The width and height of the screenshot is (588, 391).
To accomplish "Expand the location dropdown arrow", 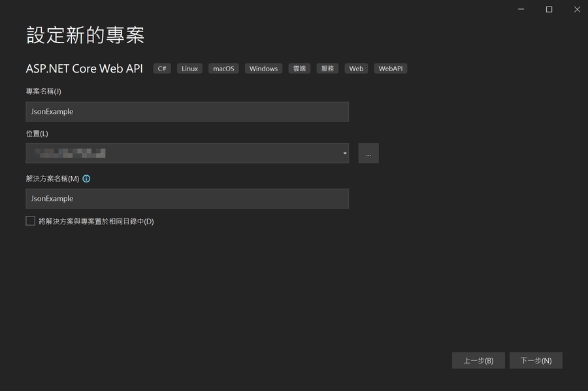I will 344,154.
